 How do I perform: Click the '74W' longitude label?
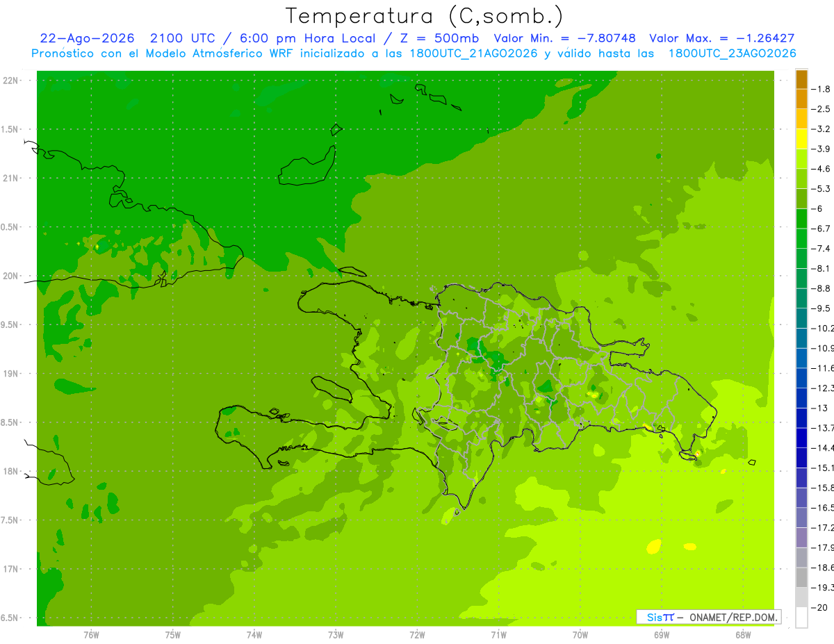[x=254, y=635]
